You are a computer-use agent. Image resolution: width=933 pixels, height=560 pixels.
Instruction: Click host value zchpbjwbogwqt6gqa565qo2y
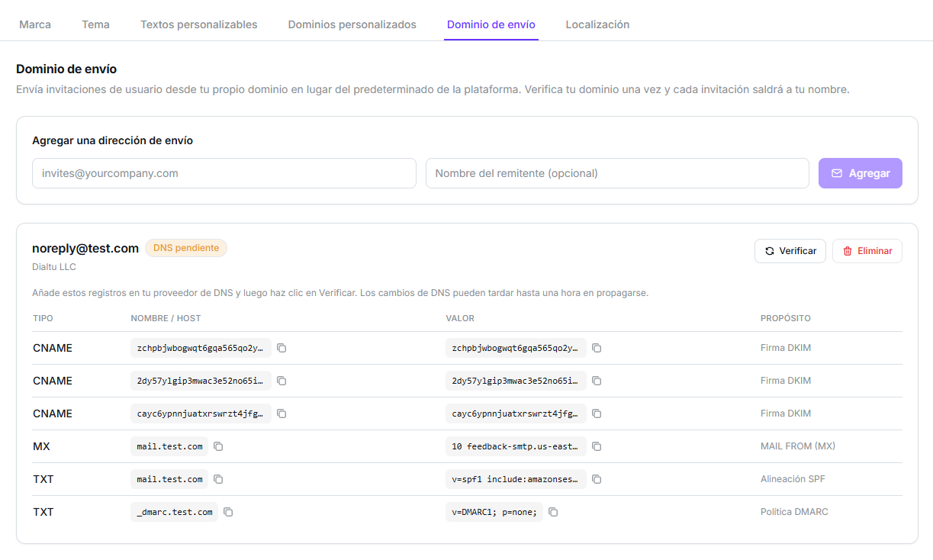coord(201,348)
